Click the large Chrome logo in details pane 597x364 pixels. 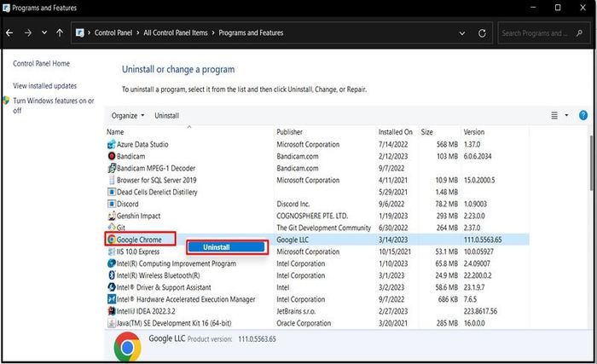click(x=127, y=346)
